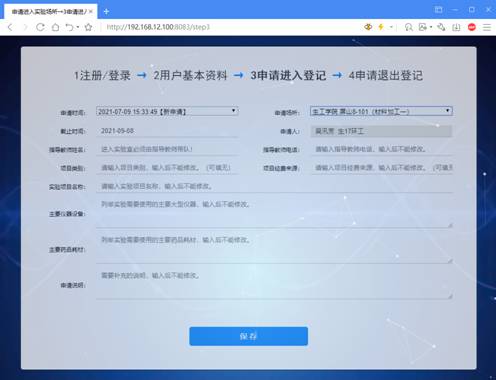Go to the browser home page icon

(x=56, y=27)
